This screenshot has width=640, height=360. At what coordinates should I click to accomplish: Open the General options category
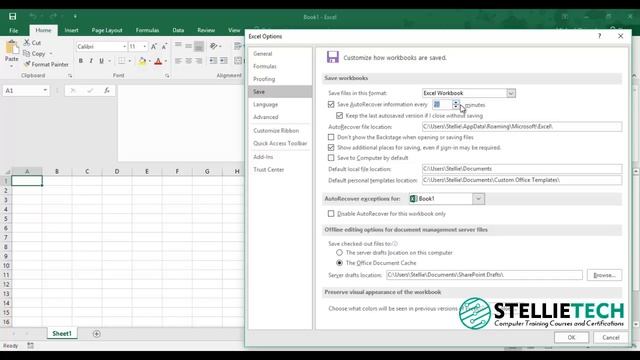(x=280, y=53)
